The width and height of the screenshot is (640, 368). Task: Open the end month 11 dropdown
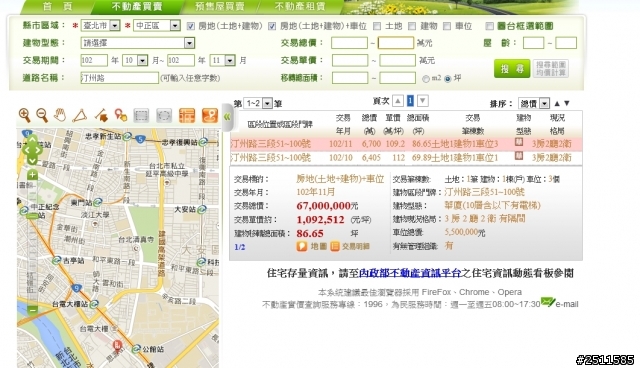click(x=222, y=60)
